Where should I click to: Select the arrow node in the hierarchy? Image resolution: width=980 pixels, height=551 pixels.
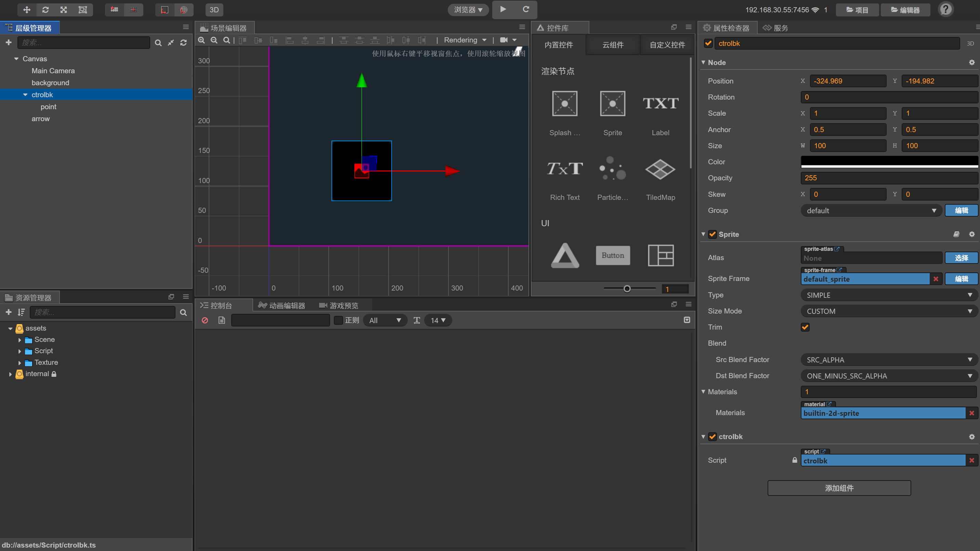(x=40, y=119)
